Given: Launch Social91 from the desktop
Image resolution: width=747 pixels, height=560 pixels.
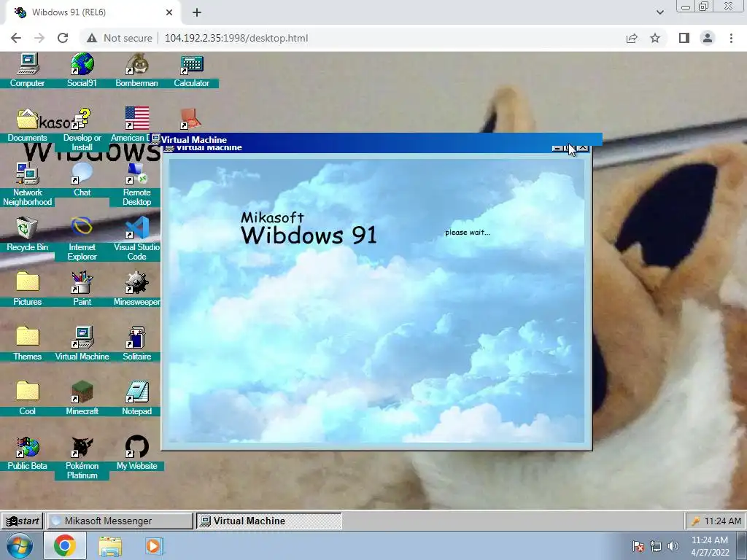Looking at the screenshot, I should [82, 71].
